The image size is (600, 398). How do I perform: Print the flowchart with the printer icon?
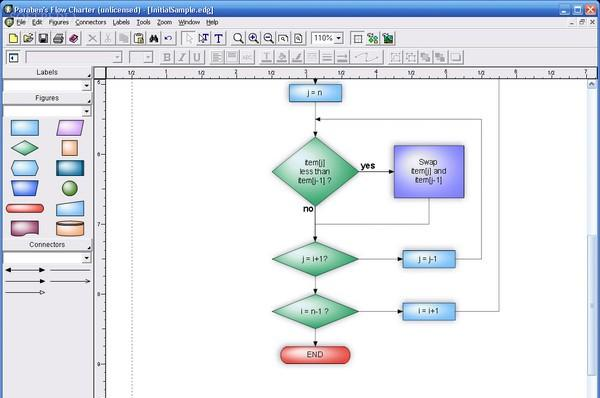click(58, 38)
